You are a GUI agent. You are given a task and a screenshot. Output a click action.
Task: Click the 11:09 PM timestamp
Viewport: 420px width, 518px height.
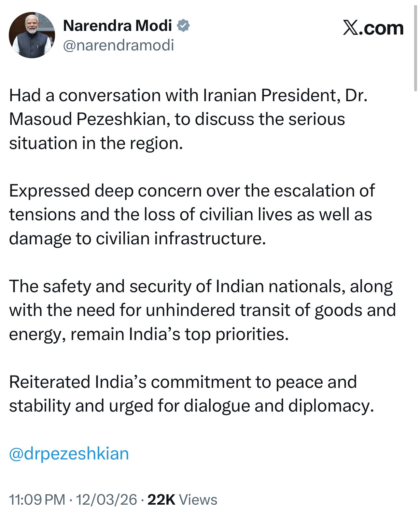[x=37, y=499]
